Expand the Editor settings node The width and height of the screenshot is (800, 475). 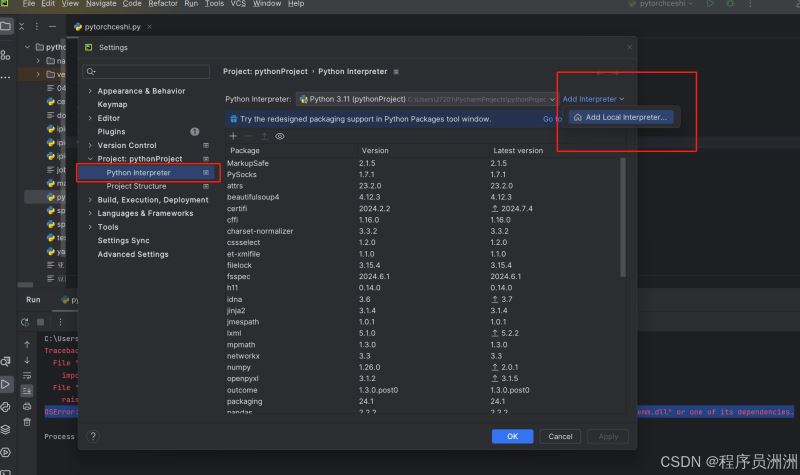click(x=90, y=118)
